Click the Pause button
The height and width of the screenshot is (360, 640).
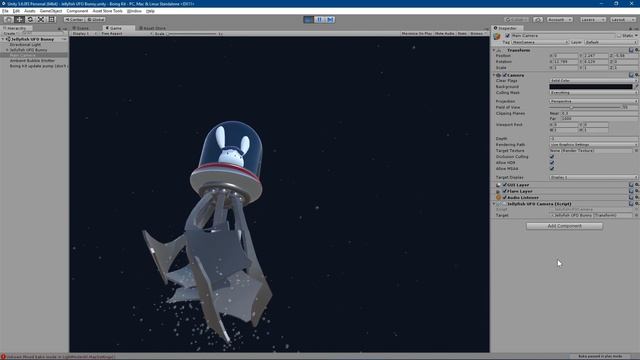(x=320, y=19)
